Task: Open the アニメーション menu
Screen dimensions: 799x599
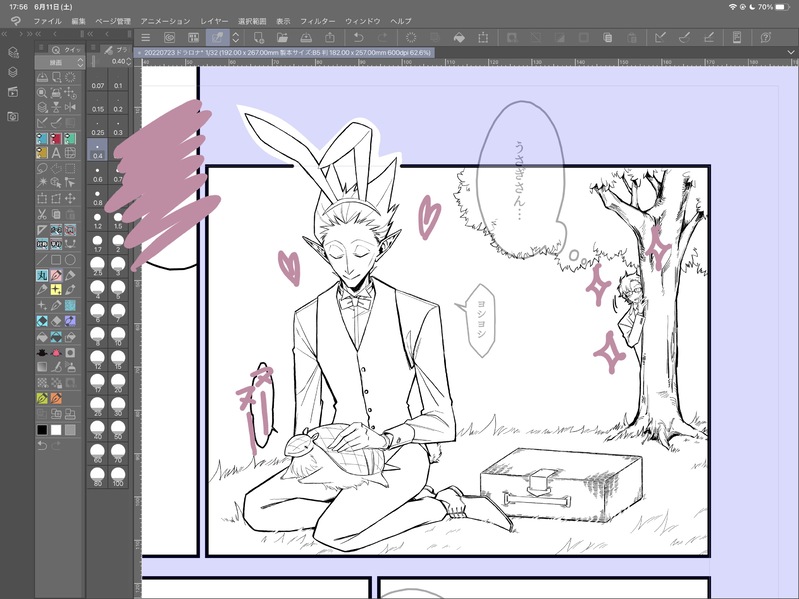Action: click(165, 21)
